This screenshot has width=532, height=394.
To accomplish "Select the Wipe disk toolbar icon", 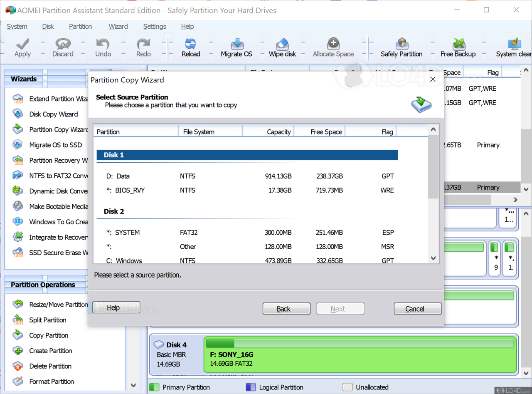I will 282,47.
